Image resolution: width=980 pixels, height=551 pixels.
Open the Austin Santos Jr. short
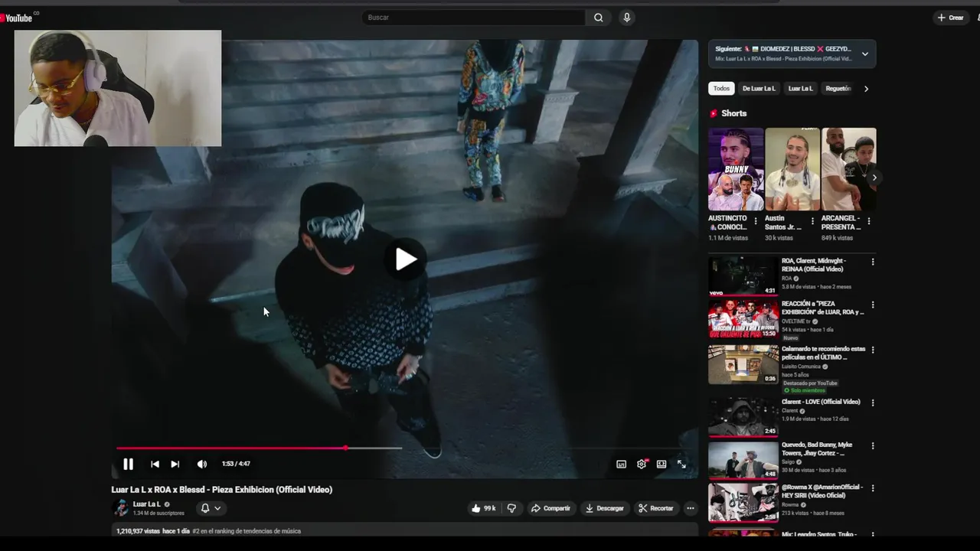point(792,169)
